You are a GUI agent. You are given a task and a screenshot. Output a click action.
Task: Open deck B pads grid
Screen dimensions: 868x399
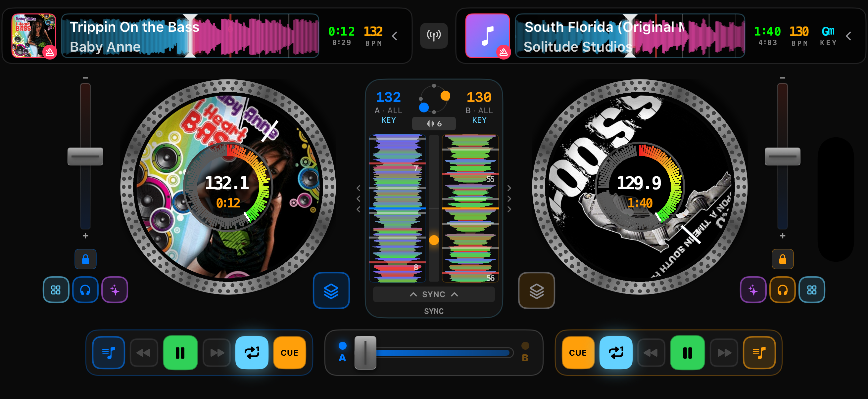pyautogui.click(x=812, y=289)
